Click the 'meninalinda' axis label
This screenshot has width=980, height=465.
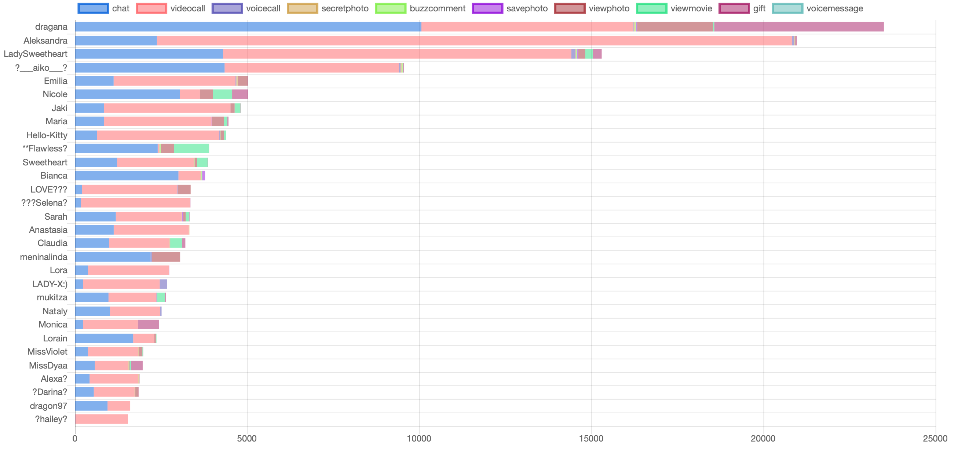coord(44,257)
